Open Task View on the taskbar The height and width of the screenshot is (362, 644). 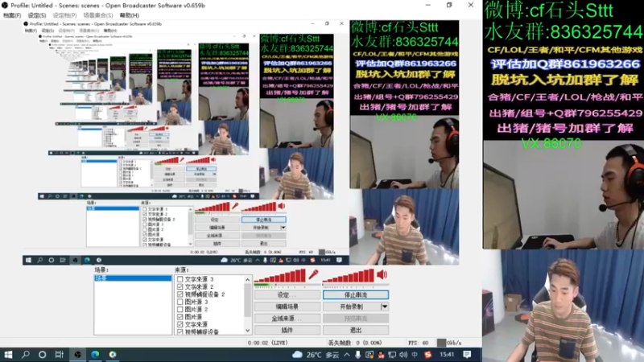(x=60, y=354)
